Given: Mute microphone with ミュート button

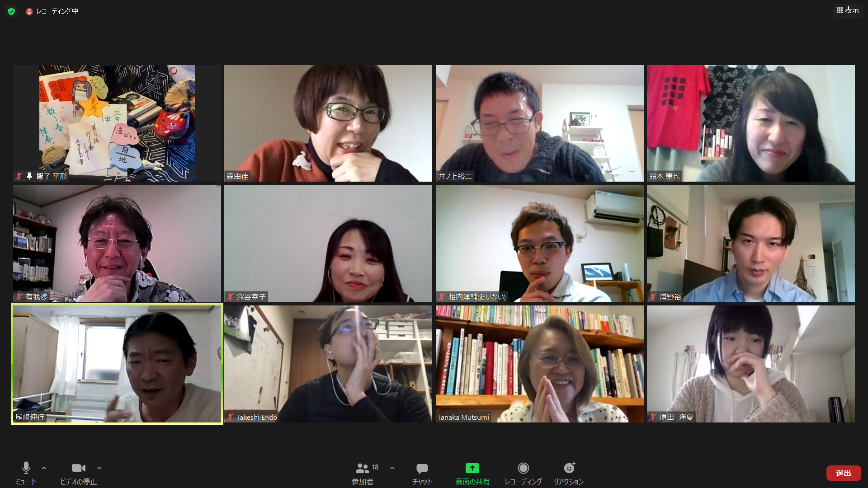Looking at the screenshot, I should point(26,473).
